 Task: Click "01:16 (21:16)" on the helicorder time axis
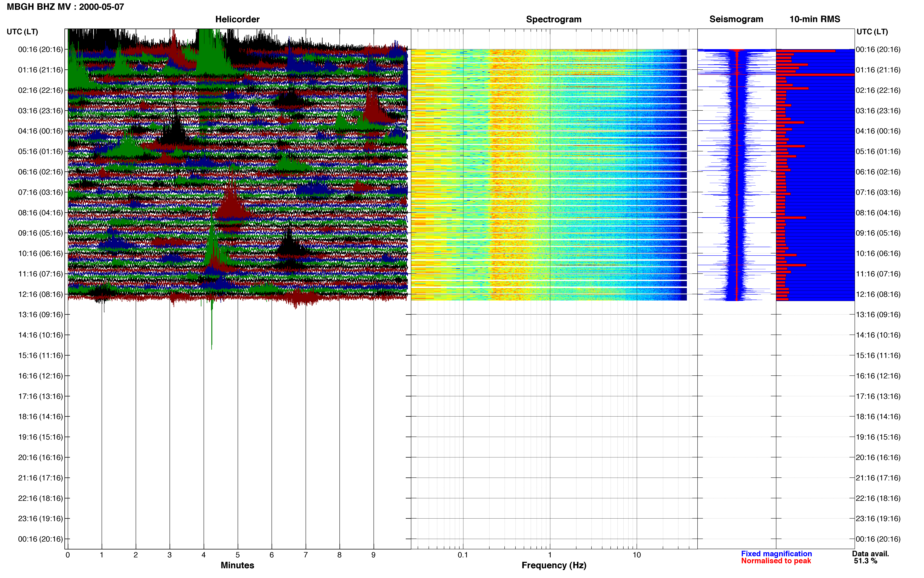[x=41, y=70]
